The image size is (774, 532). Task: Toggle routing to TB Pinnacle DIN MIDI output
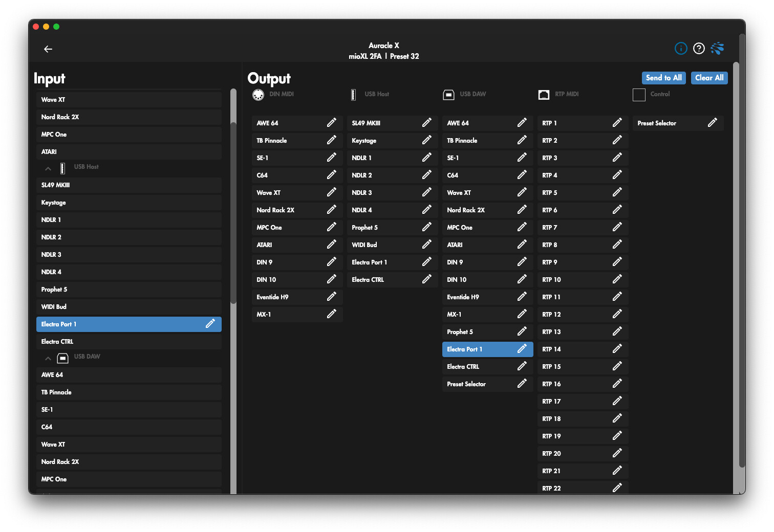click(x=297, y=141)
